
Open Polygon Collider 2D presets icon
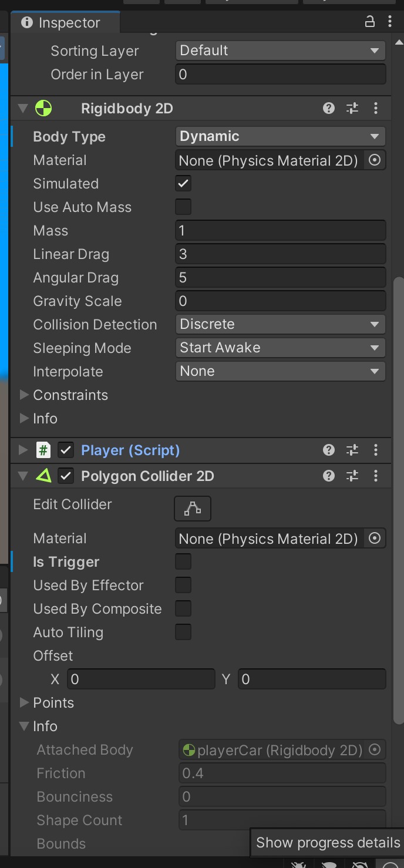click(352, 476)
